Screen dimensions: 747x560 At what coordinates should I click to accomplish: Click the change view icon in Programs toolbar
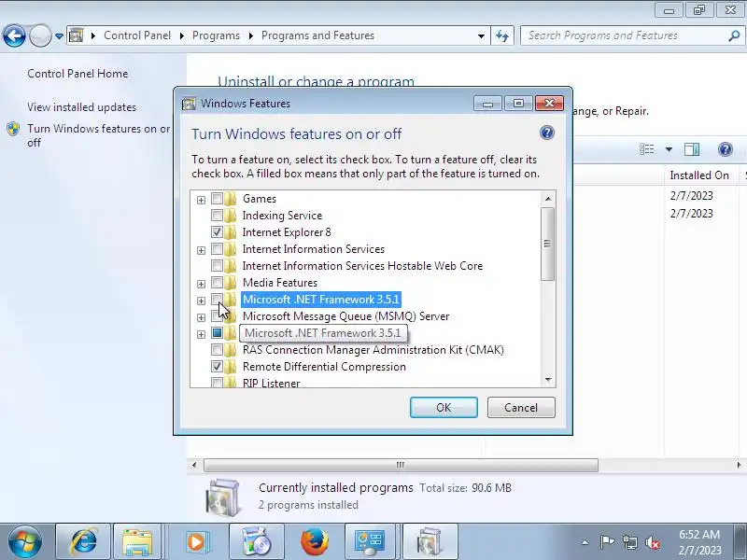646,149
